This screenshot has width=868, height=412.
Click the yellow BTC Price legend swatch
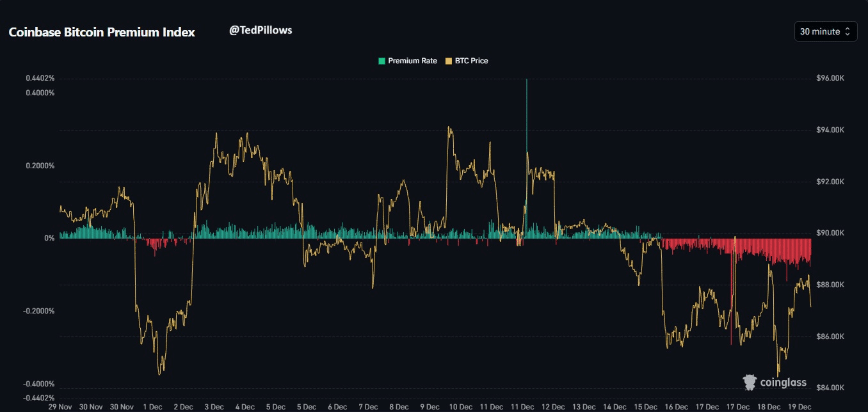(449, 61)
